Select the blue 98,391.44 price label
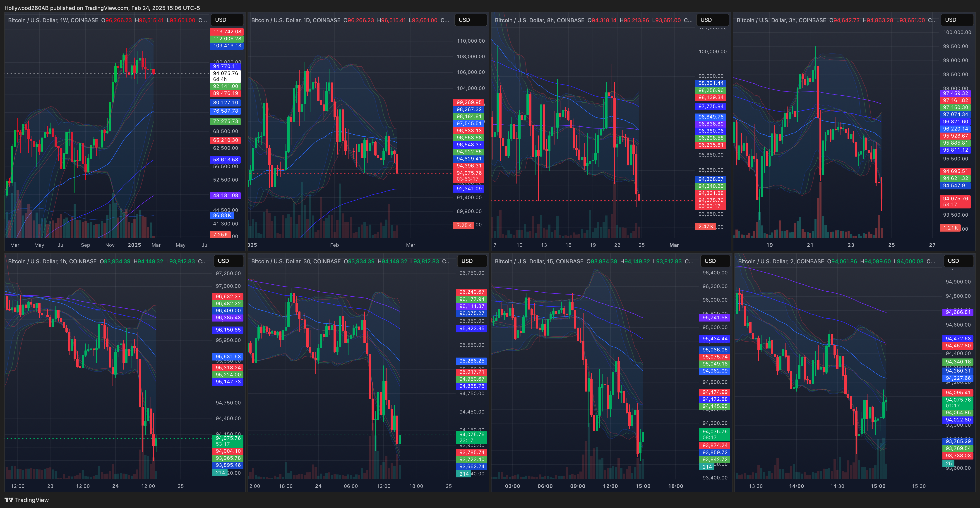980x508 pixels. coord(711,83)
